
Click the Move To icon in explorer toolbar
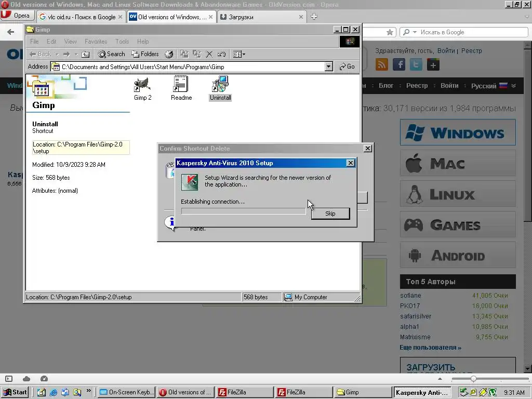click(184, 54)
